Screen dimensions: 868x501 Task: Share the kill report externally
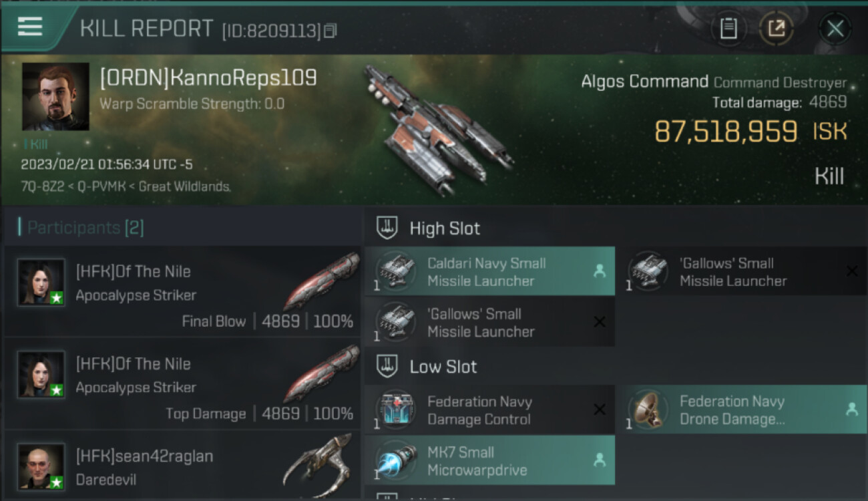tap(775, 28)
